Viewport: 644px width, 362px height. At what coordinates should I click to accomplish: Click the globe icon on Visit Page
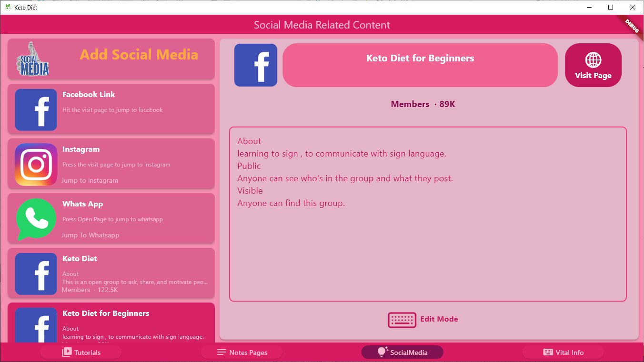pyautogui.click(x=593, y=60)
